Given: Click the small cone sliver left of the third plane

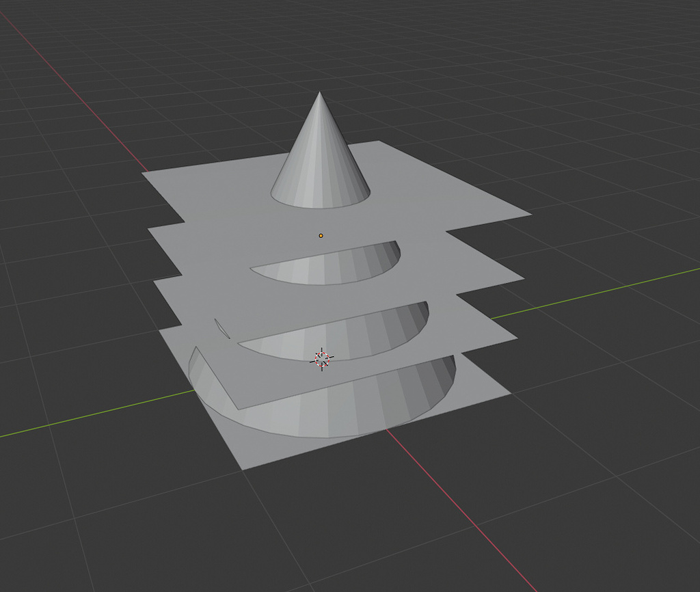Looking at the screenshot, I should (222, 329).
